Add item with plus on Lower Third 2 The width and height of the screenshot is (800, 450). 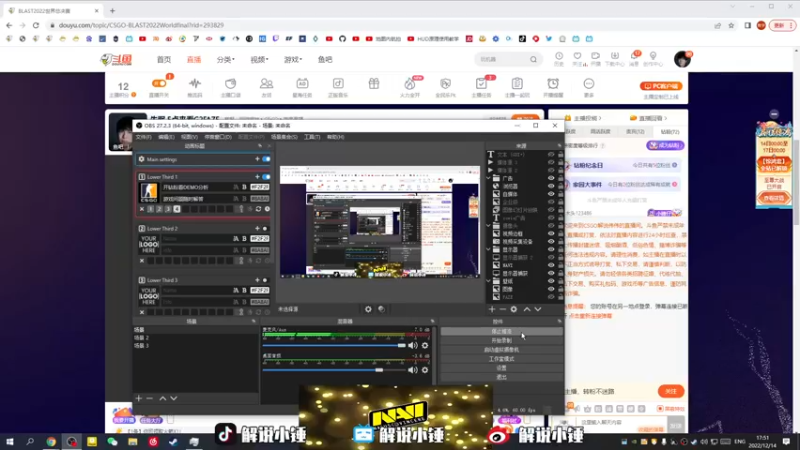[x=257, y=229]
